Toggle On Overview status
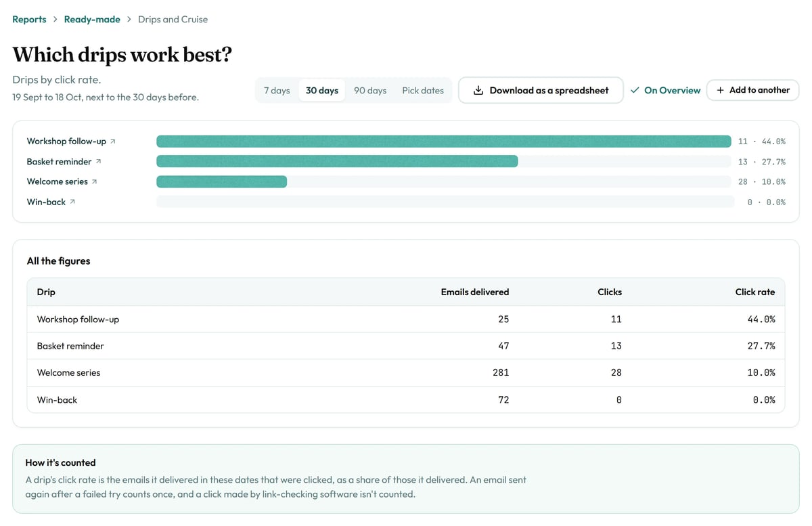The height and width of the screenshot is (526, 812). [665, 90]
